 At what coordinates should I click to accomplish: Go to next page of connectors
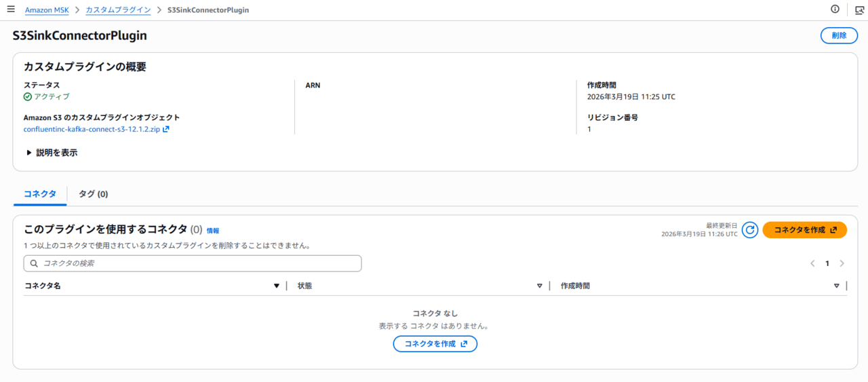pos(842,263)
